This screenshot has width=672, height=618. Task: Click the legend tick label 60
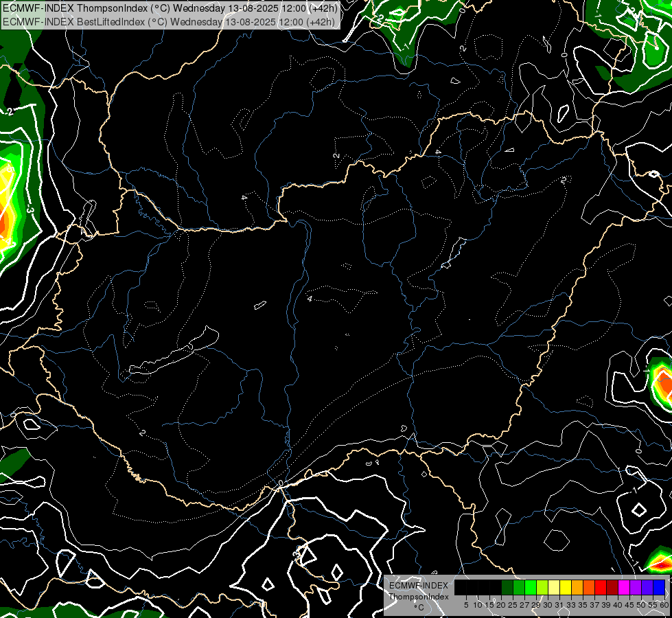click(664, 605)
